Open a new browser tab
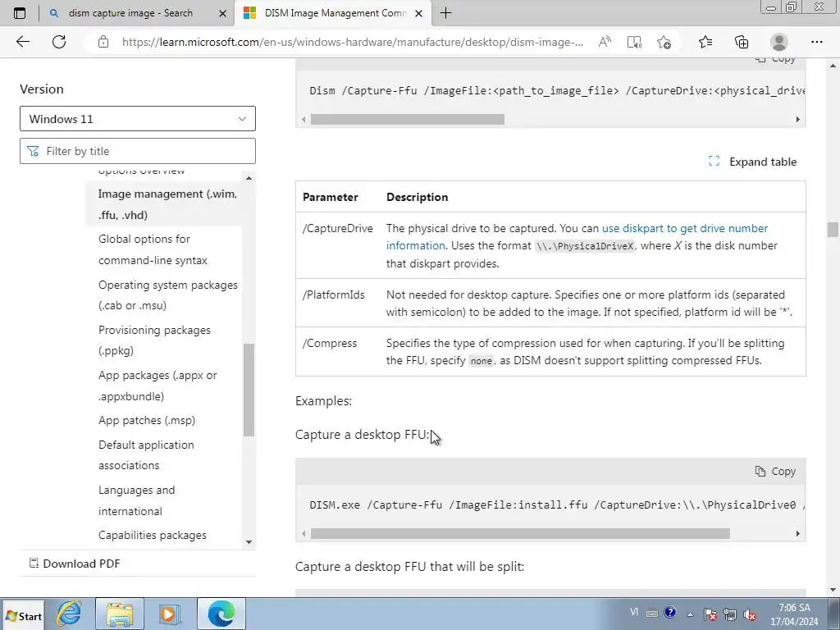The height and width of the screenshot is (630, 840). 445,13
